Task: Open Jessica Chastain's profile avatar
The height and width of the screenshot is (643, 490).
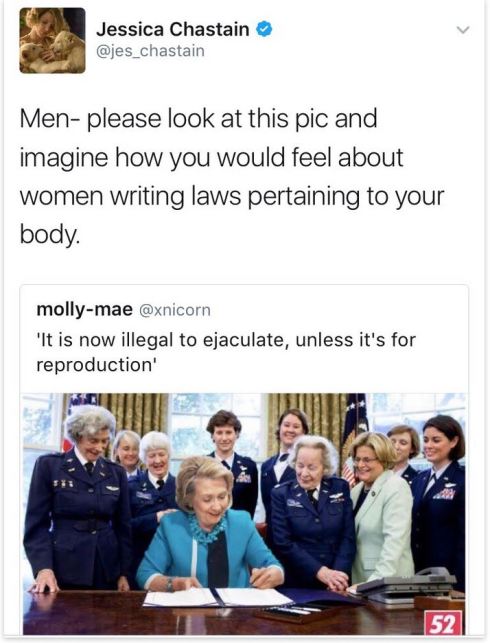Action: point(52,40)
